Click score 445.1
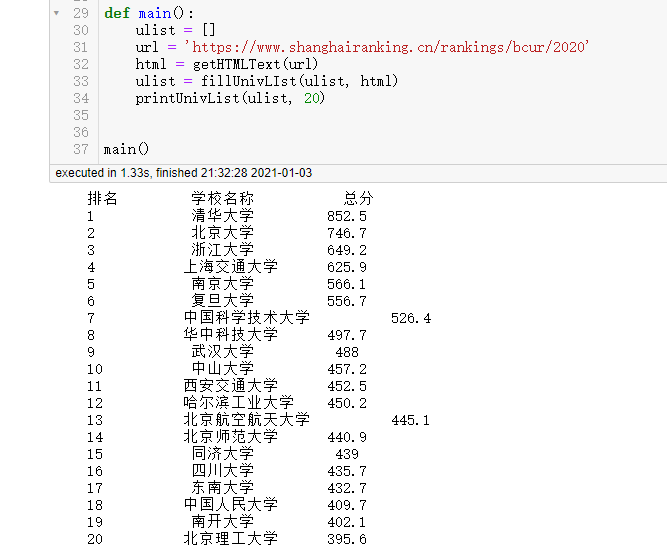The height and width of the screenshot is (559, 667). click(411, 420)
